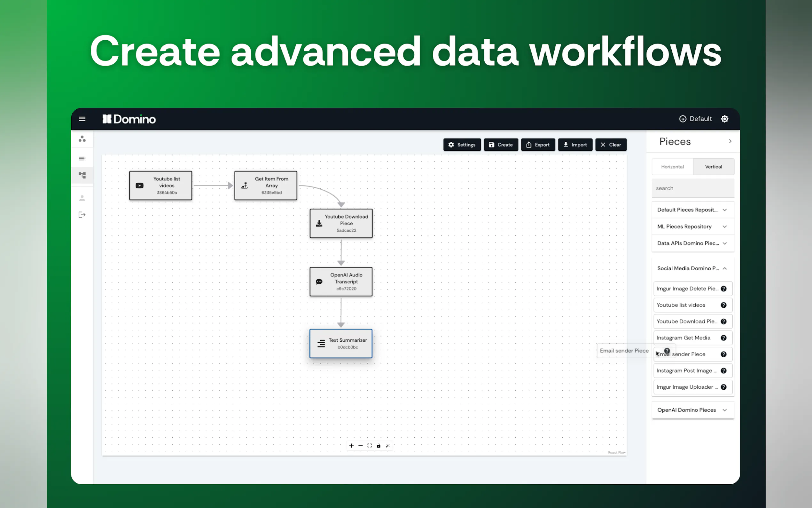Open the hamburger menu in header
Screen dimensions: 812x508
pos(82,119)
